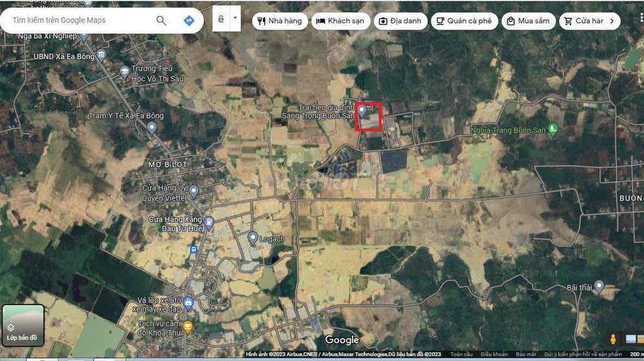Image resolution: width=644 pixels, height=361 pixels.
Task: Open the input method dropdown arrow
Action: [x=235, y=18]
